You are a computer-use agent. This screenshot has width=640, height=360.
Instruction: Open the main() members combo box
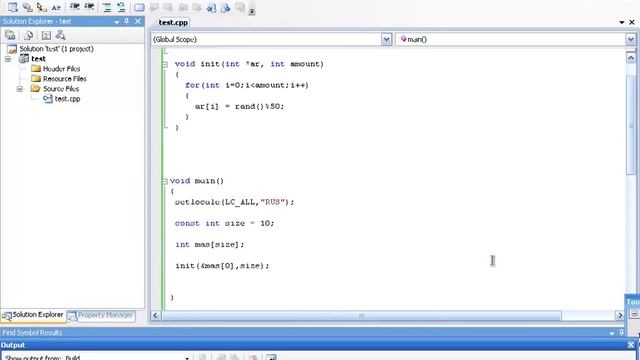(x=630, y=39)
